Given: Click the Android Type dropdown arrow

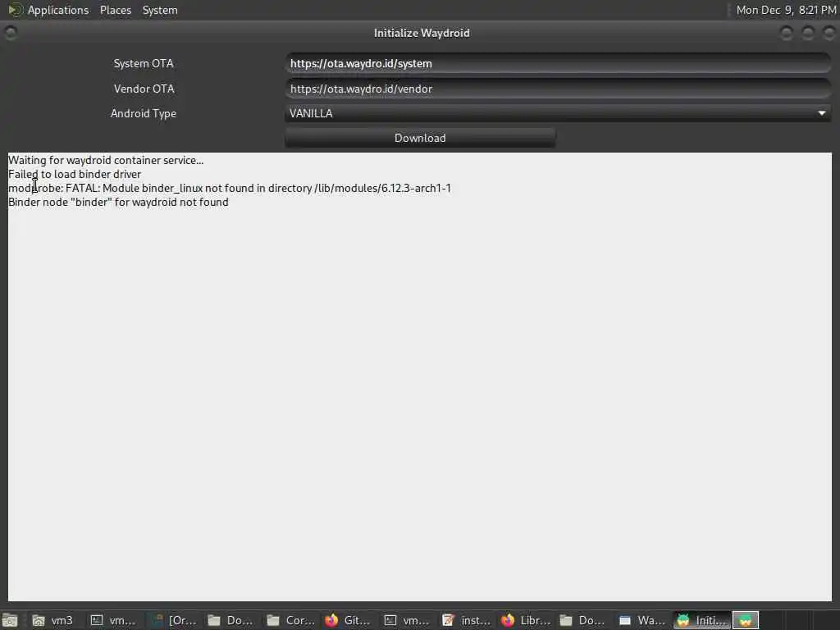Looking at the screenshot, I should coord(822,113).
